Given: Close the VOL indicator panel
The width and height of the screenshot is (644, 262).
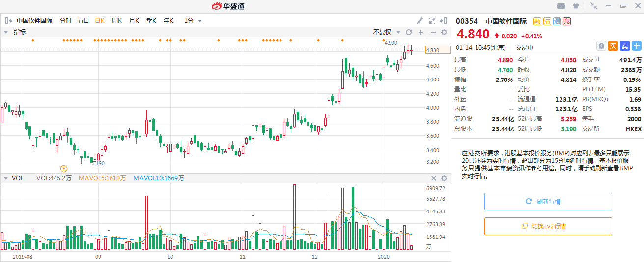Looking at the screenshot, I should coord(433,178).
